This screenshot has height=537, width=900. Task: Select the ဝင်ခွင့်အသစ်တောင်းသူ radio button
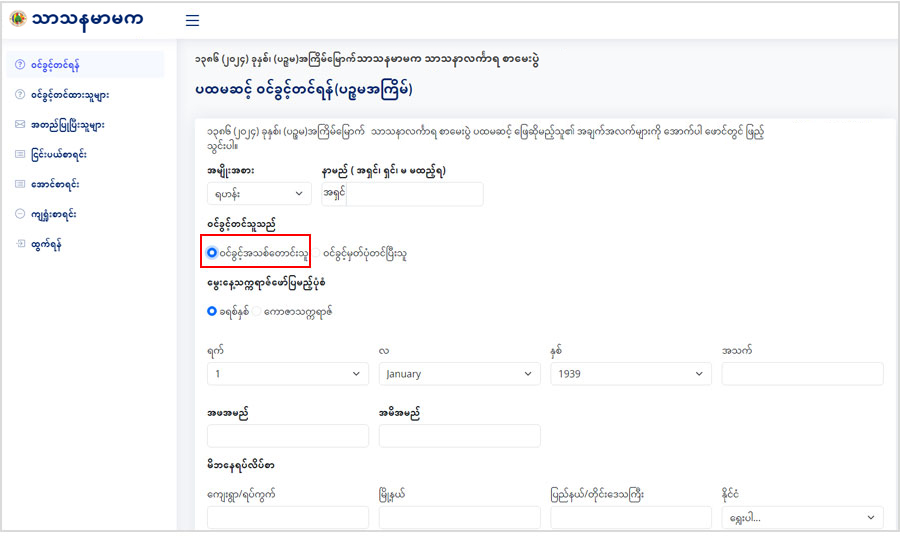pos(212,253)
